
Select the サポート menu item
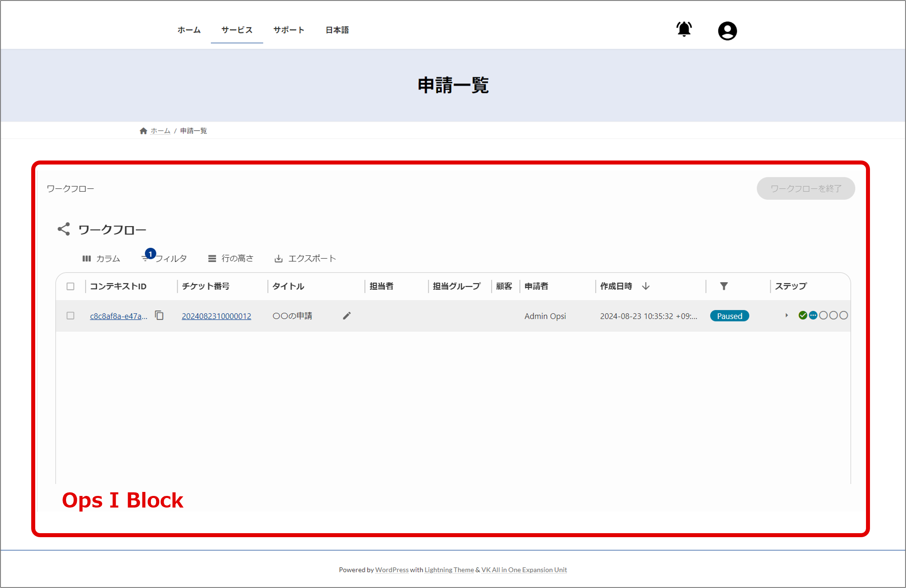[x=289, y=30]
